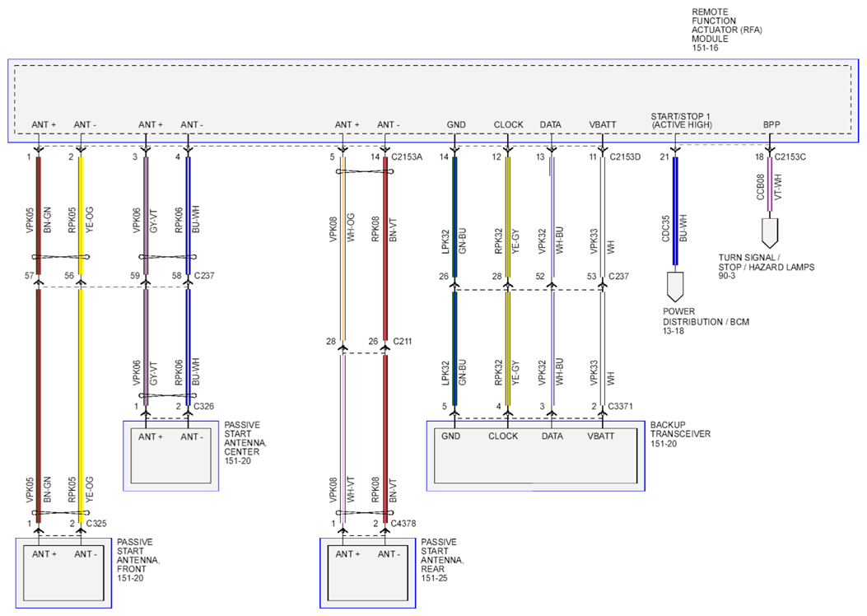The height and width of the screenshot is (616, 867).
Task: Click the 'TURN SIGNAL / STOP / HAZARD LAMPS 90-3' reference
Action: coord(767,267)
